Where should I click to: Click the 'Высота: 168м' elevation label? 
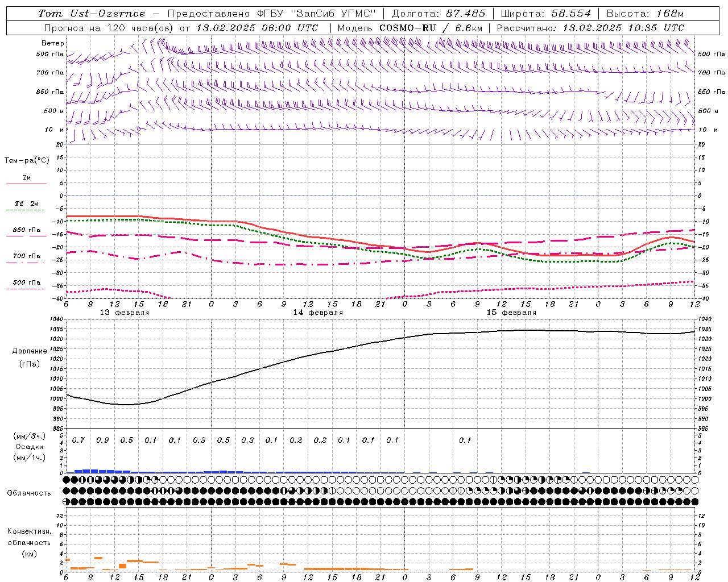645,14
